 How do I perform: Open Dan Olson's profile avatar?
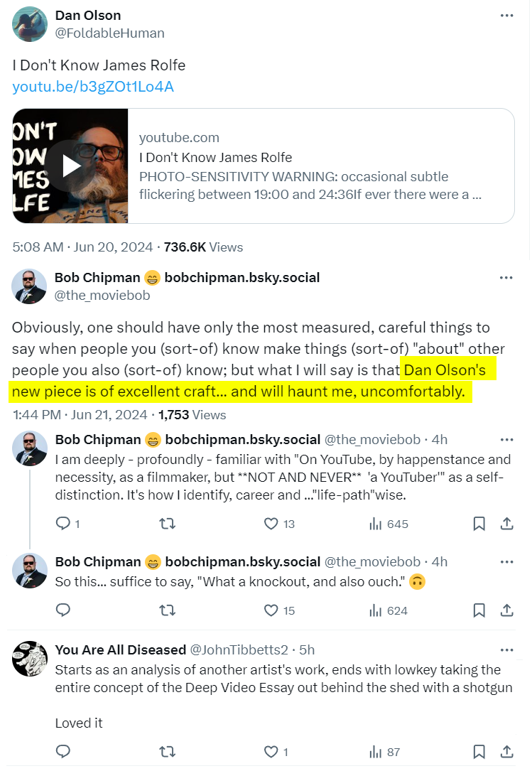(30, 24)
